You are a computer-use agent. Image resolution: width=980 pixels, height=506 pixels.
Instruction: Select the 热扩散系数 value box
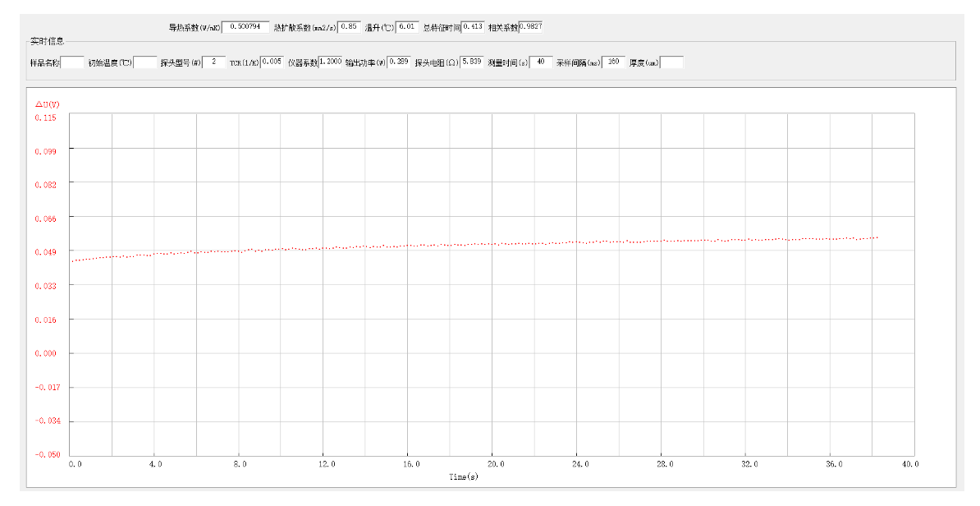(x=349, y=27)
